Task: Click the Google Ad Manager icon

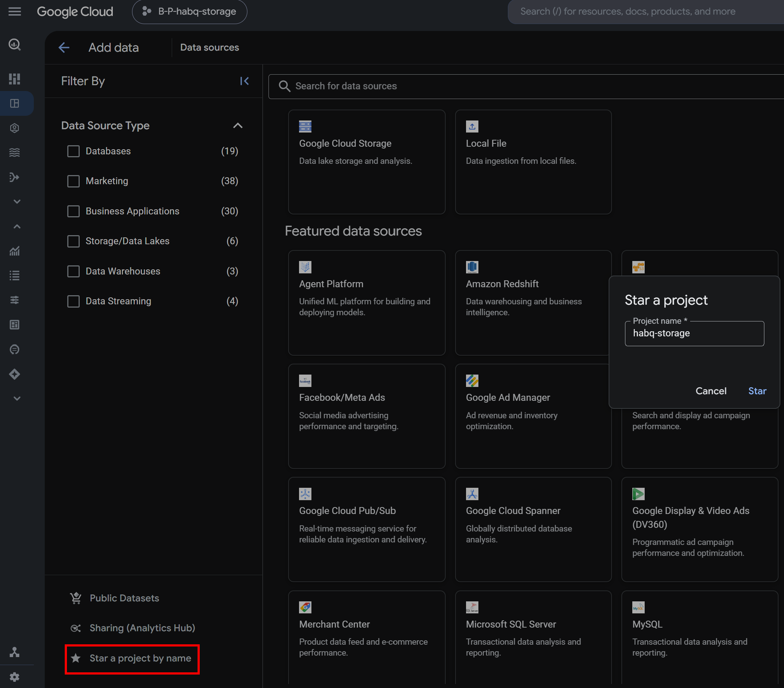Action: tap(472, 381)
